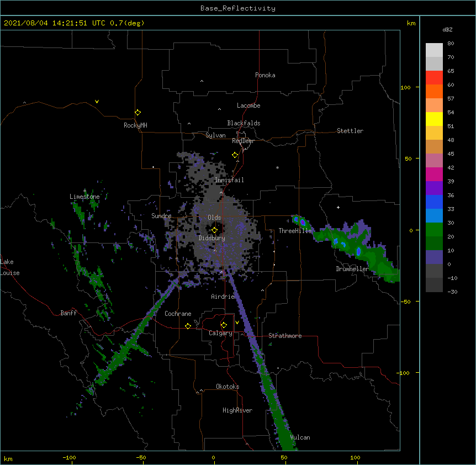Pick the slate purple 0-10 dBZ swatch

434,257
